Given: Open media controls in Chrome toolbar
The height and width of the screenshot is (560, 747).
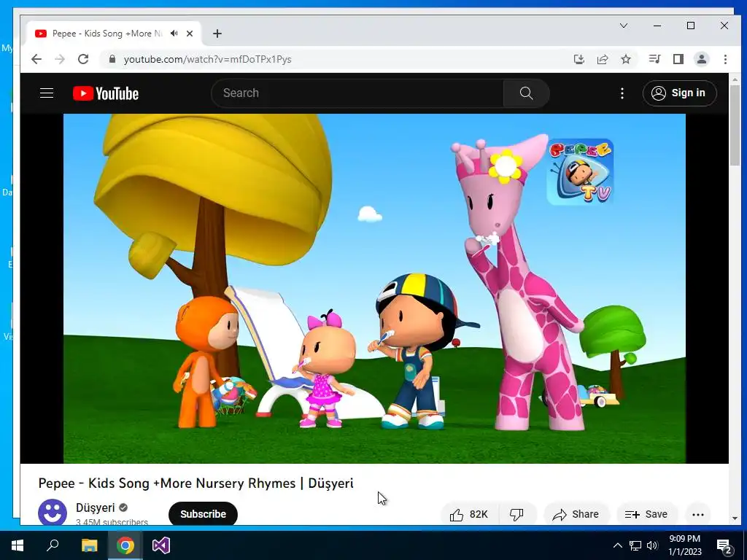Looking at the screenshot, I should (654, 59).
